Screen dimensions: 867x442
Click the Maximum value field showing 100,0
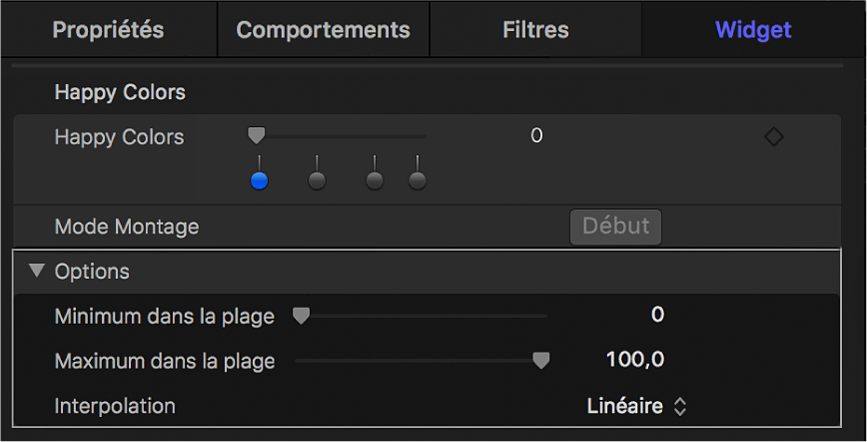(635, 360)
